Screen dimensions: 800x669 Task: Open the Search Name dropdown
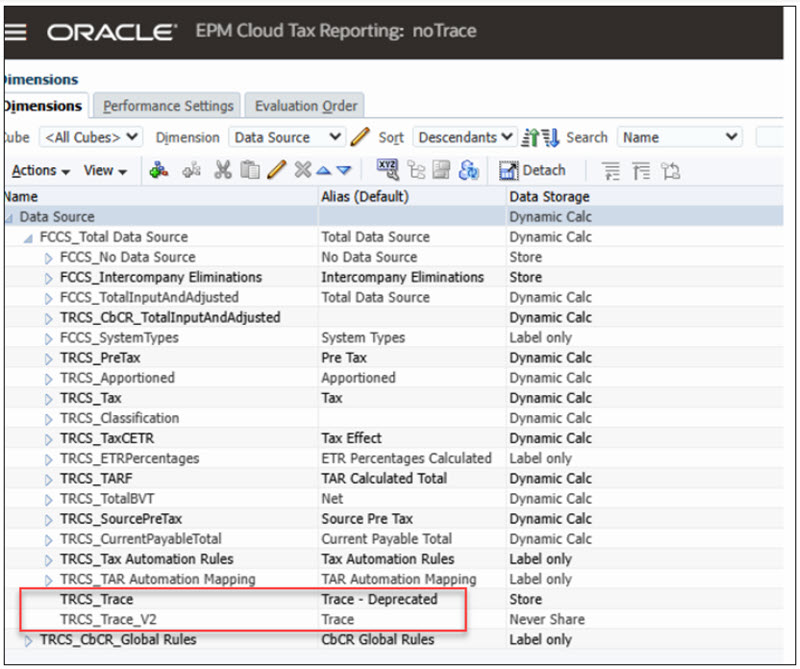(680, 137)
